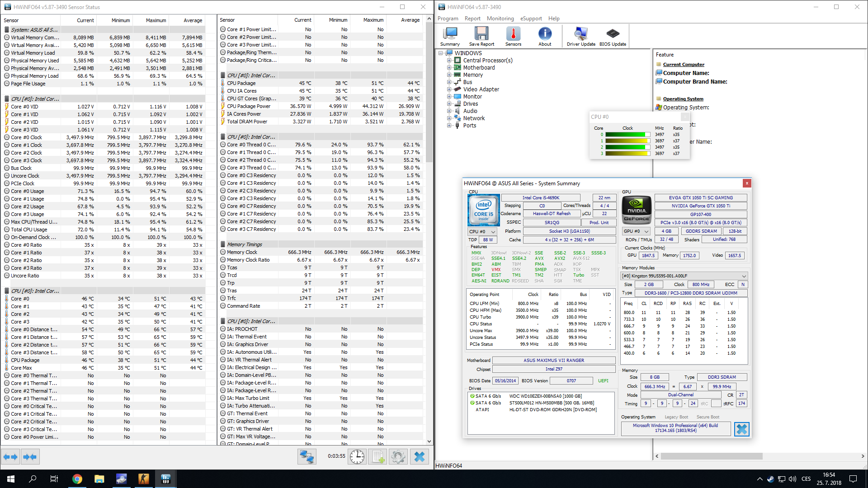Select the Ports tree item
This screenshot has width=868, height=488.
click(469, 126)
